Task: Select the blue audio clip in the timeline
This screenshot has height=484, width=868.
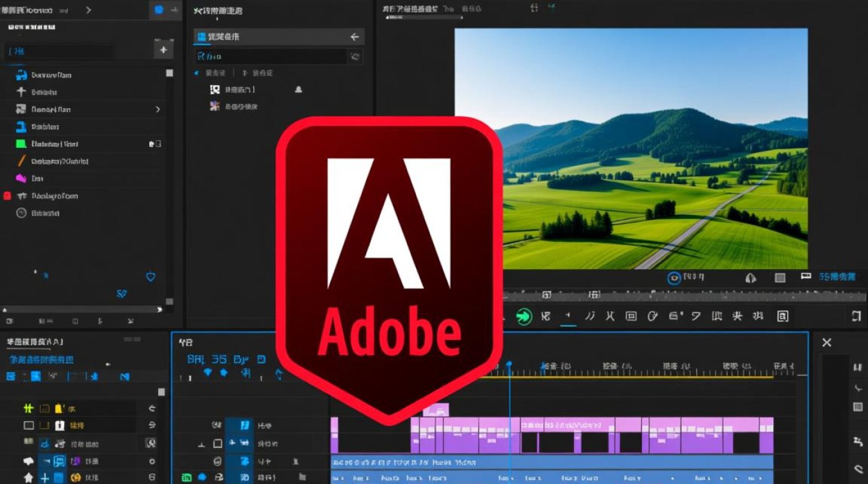Action: click(552, 462)
